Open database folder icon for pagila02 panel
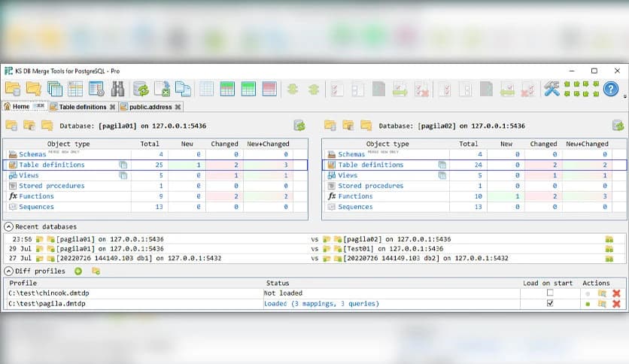The image size is (629, 364). click(x=330, y=126)
